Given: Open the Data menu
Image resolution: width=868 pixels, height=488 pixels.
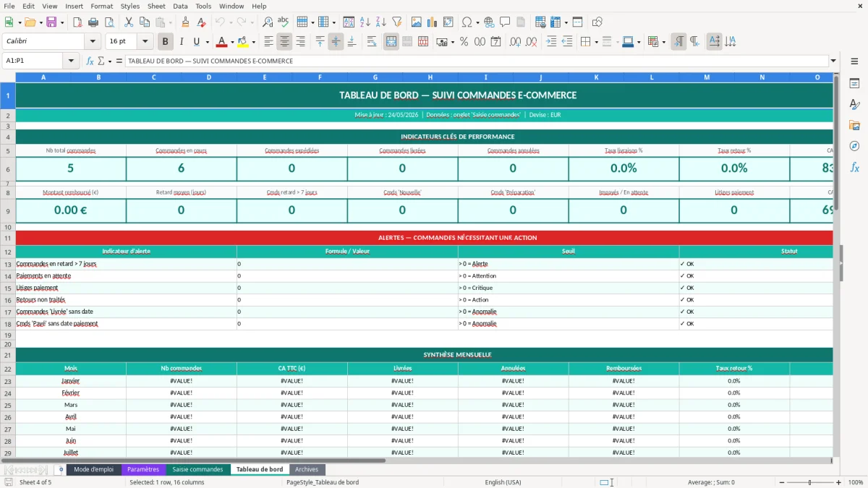Looking at the screenshot, I should (x=180, y=6).
